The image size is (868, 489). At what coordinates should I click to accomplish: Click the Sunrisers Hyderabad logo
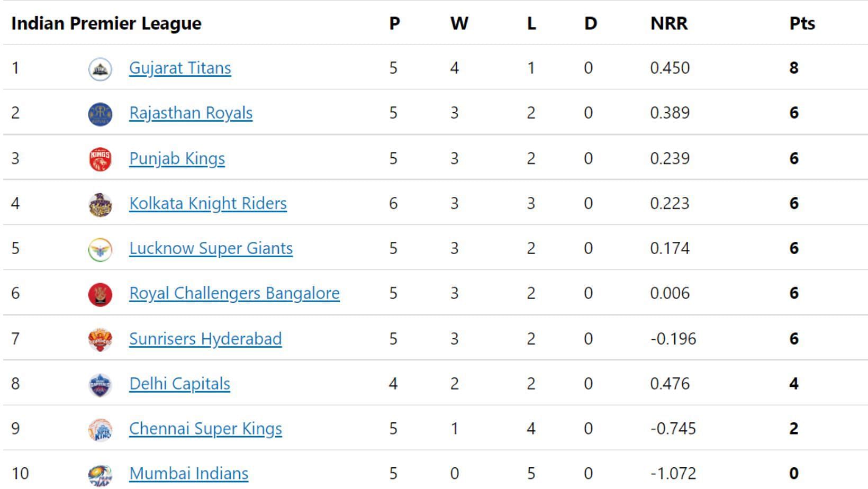(100, 339)
